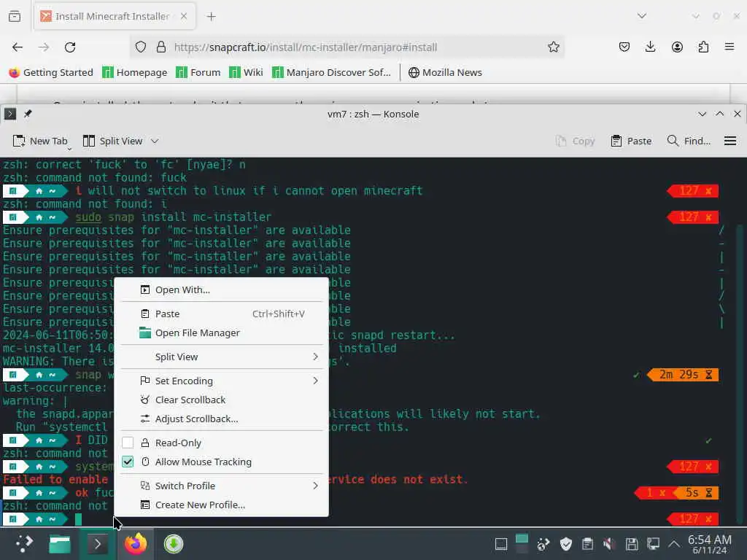Choose Open File Manager in context menu
The height and width of the screenshot is (560, 747).
tap(222, 332)
